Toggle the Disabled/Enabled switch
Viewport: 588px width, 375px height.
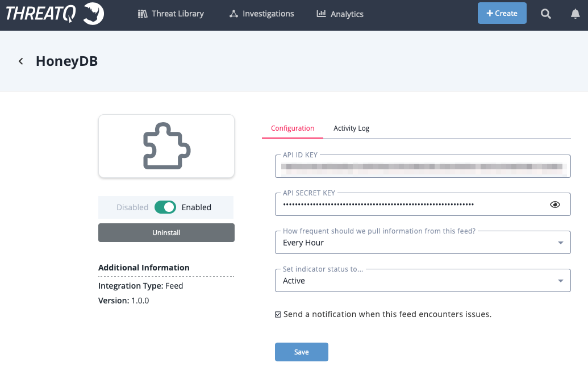pyautogui.click(x=165, y=207)
